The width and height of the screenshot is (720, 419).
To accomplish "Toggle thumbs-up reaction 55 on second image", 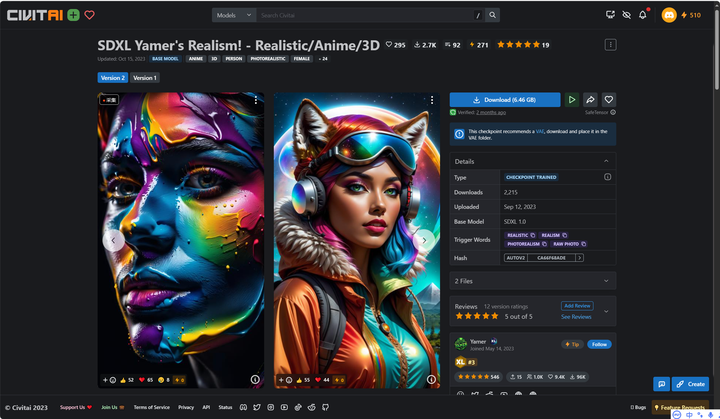I will tap(303, 380).
